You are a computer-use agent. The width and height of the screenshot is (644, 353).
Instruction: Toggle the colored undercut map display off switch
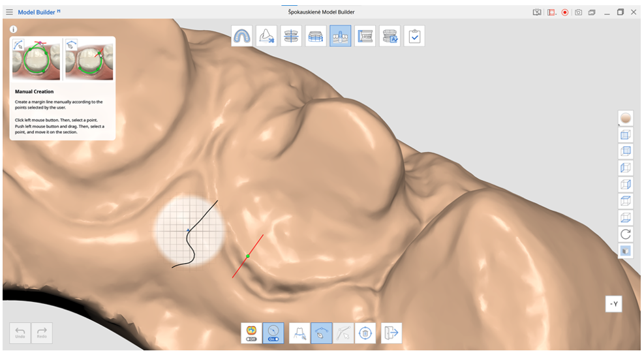tap(251, 333)
